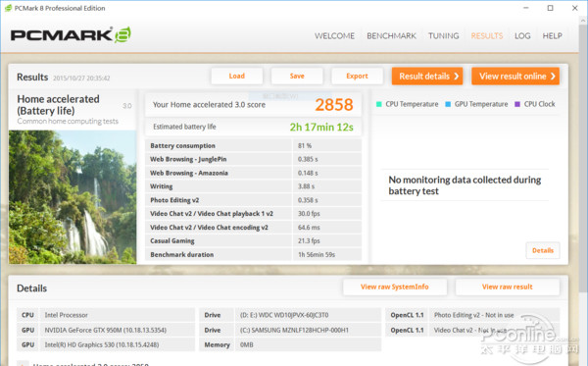The width and height of the screenshot is (588, 366).
Task: Click estimated battery life 2h 17min 12s
Action: (x=321, y=128)
